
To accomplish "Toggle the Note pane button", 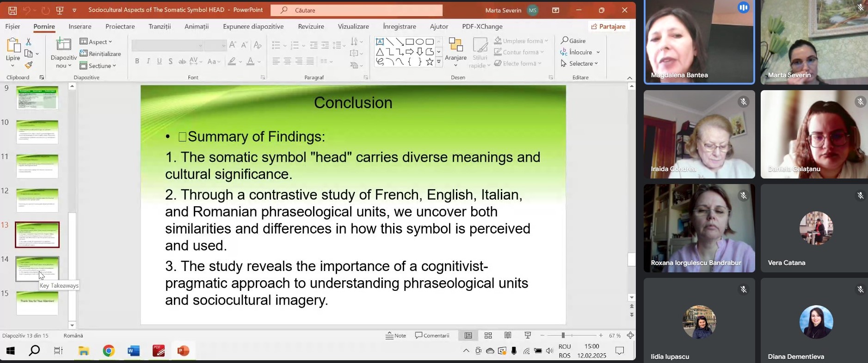I will click(396, 336).
